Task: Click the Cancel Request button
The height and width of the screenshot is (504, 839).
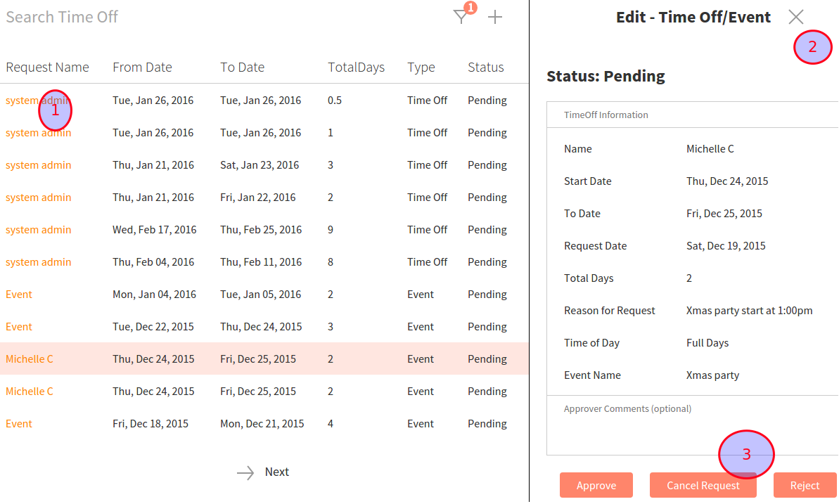Action: tap(703, 486)
